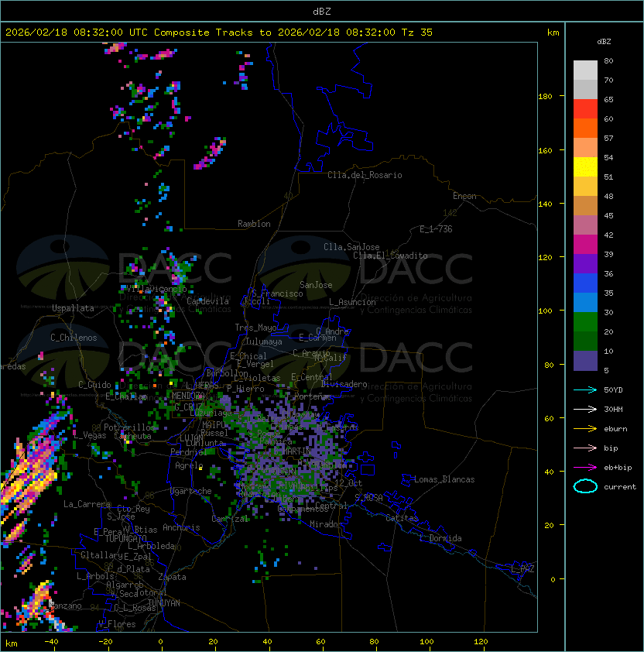This screenshot has height=652, width=644.
Task: Click the 'dBZ' title at top center
Action: [x=322, y=11]
